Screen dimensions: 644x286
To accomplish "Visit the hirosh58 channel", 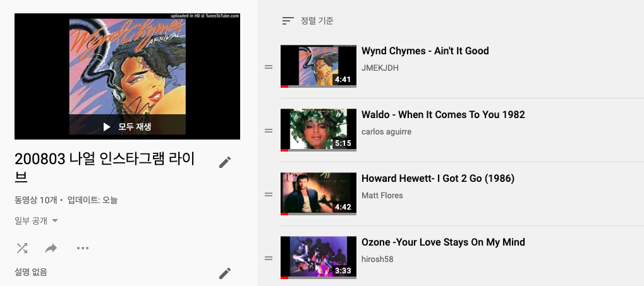I will click(377, 259).
